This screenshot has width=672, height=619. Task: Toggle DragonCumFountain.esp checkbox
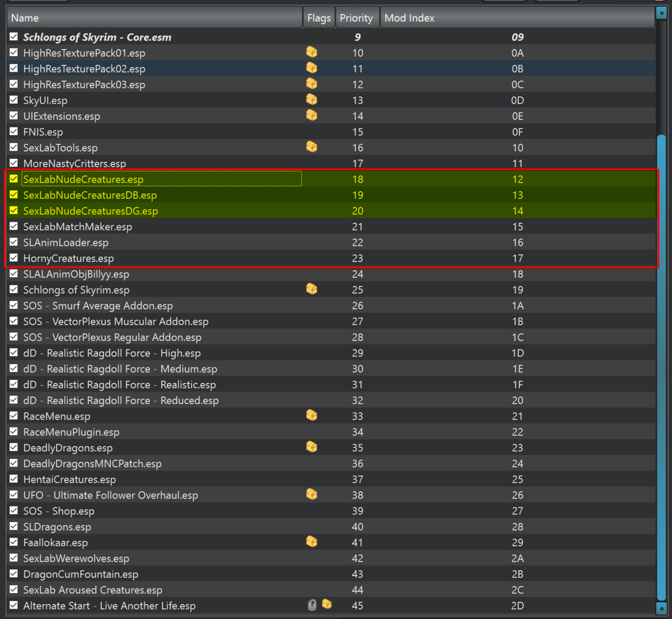pos(14,574)
